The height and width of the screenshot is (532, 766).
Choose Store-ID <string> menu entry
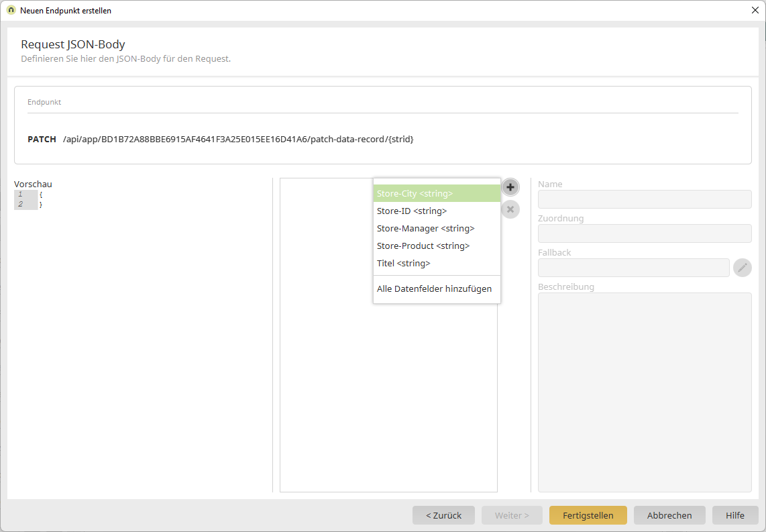coord(437,211)
